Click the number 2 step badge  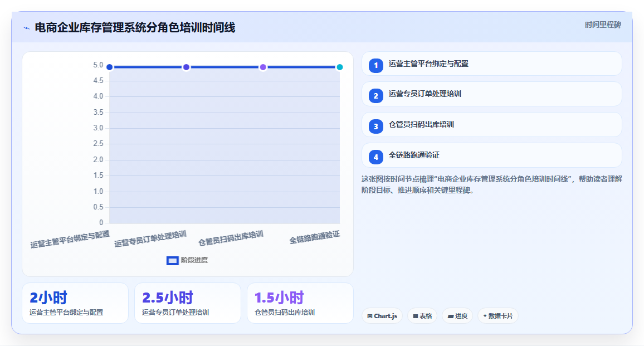pos(376,96)
